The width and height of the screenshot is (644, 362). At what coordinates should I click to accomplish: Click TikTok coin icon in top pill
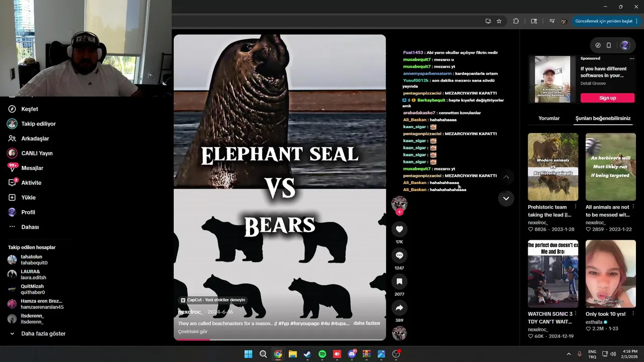(x=598, y=45)
